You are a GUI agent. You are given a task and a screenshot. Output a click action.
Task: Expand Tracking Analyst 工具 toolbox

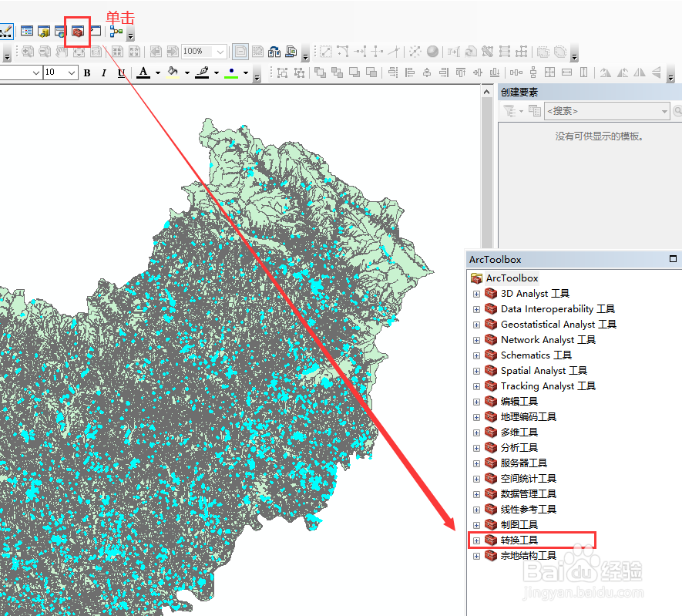(476, 387)
